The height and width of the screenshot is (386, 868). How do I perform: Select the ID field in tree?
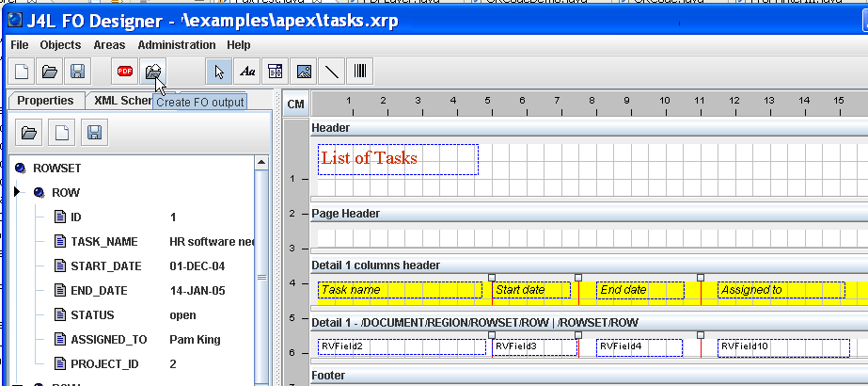tap(76, 217)
